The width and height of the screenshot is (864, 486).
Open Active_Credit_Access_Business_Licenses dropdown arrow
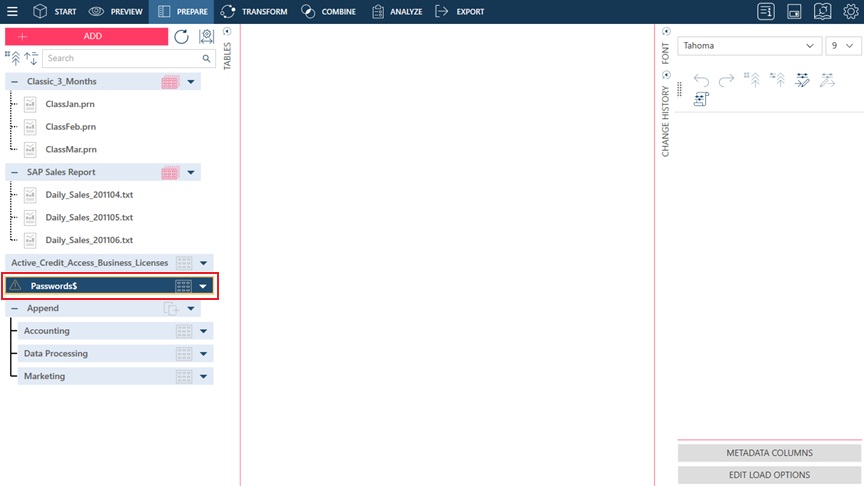[203, 263]
